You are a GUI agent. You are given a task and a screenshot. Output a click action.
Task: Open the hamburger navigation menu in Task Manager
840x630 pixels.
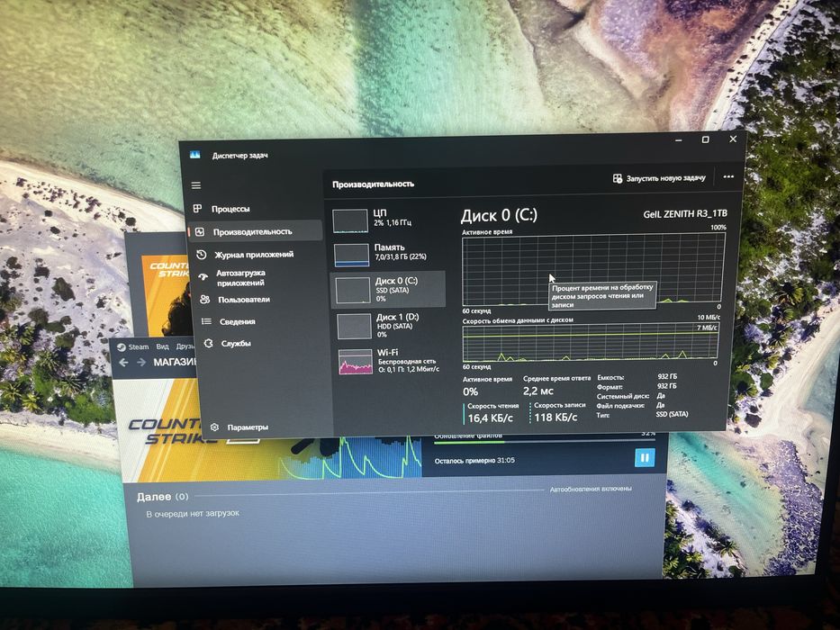point(196,185)
